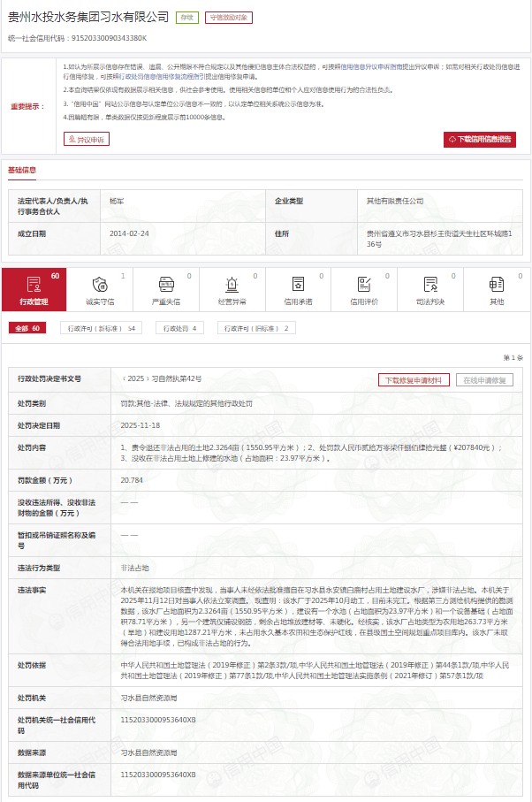Click the 异议申诉 button
Screen dimensions: 532x802
pos(87,139)
